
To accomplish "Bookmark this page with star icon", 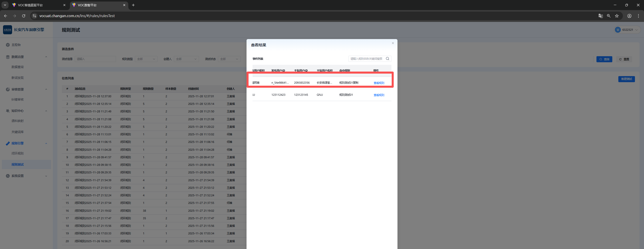I will coord(617,16).
